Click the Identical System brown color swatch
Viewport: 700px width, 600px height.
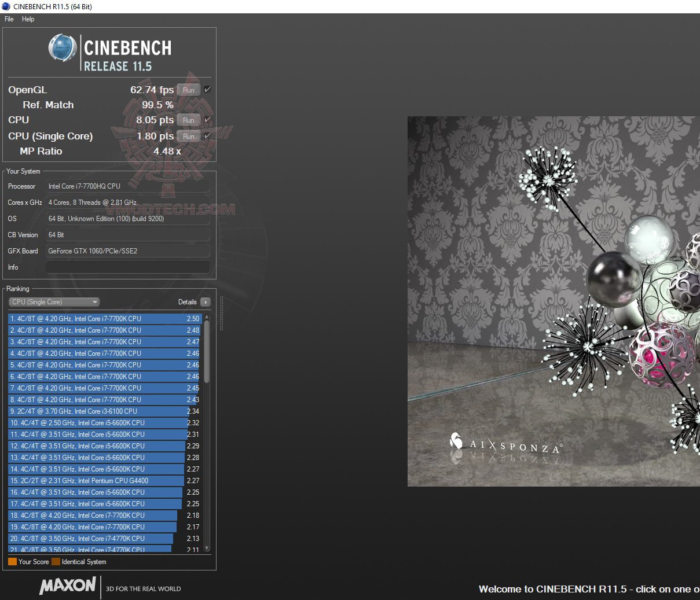point(56,562)
